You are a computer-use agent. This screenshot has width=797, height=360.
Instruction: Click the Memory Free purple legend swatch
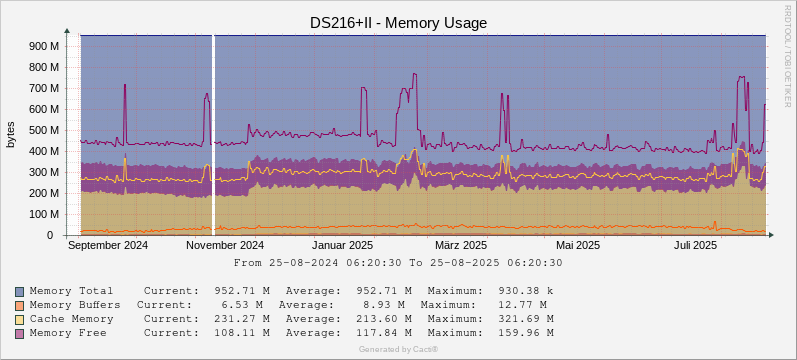click(20, 334)
